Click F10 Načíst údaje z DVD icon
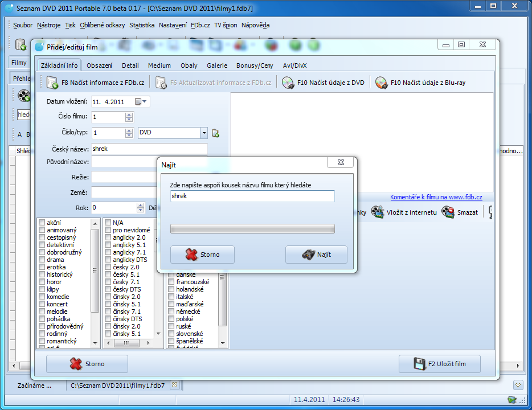This screenshot has width=532, height=410. pyautogui.click(x=288, y=83)
